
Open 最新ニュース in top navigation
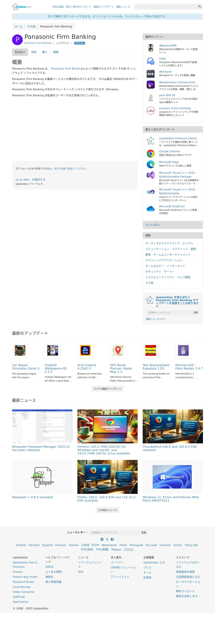pyautogui.click(x=123, y=7)
